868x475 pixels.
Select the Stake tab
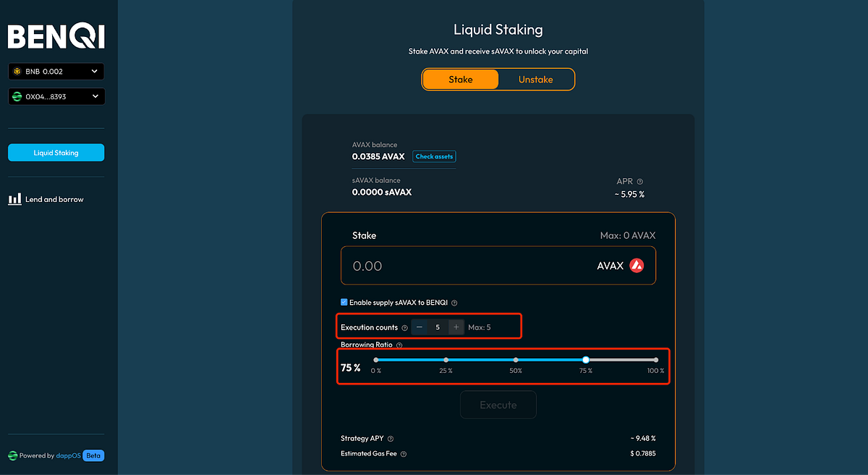point(461,79)
